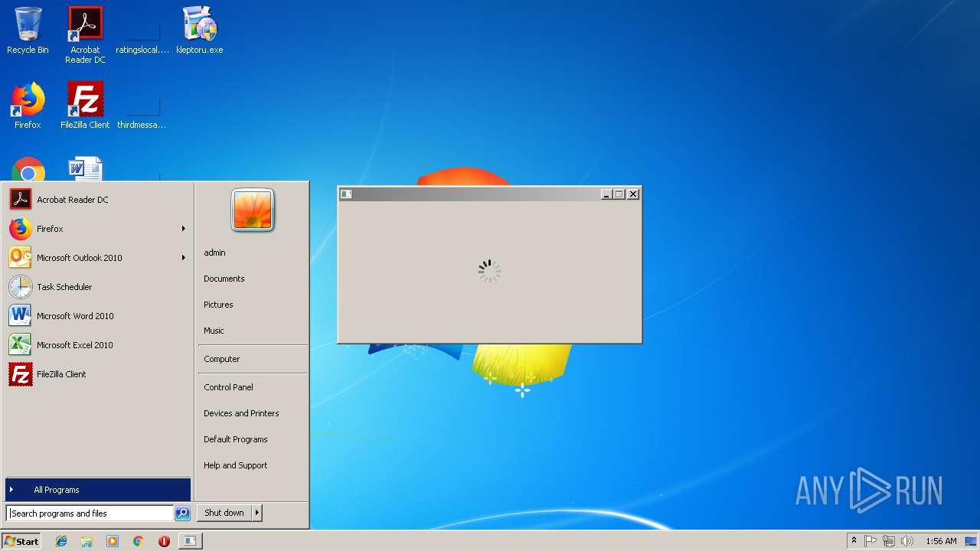The image size is (980, 551).
Task: Select the Firefox desktop shortcut
Action: pyautogui.click(x=28, y=106)
